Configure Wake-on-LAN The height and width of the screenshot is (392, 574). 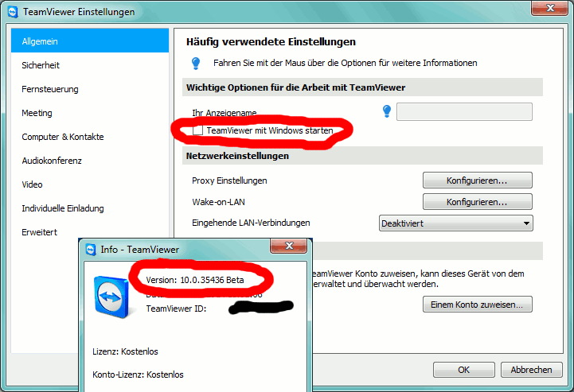(x=478, y=202)
